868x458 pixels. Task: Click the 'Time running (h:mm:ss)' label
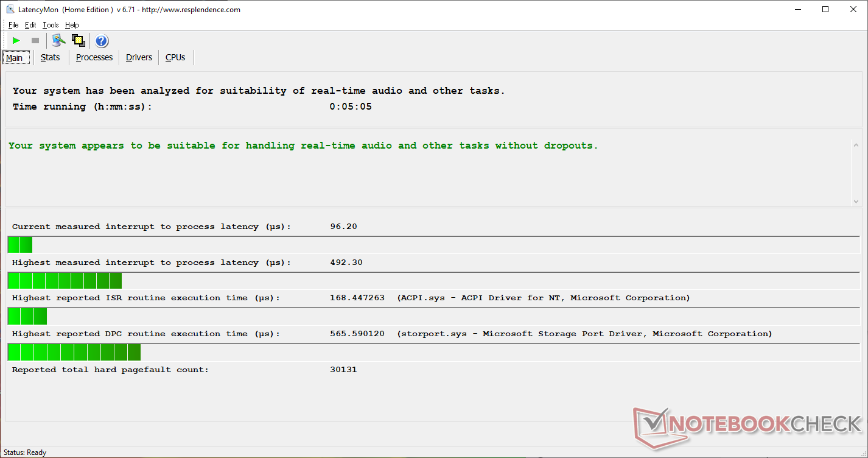(x=82, y=107)
